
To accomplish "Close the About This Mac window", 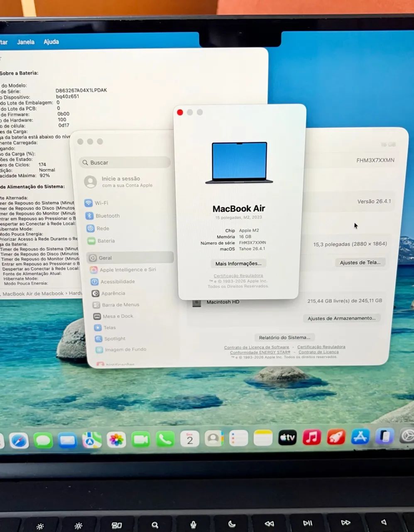I will (x=180, y=112).
